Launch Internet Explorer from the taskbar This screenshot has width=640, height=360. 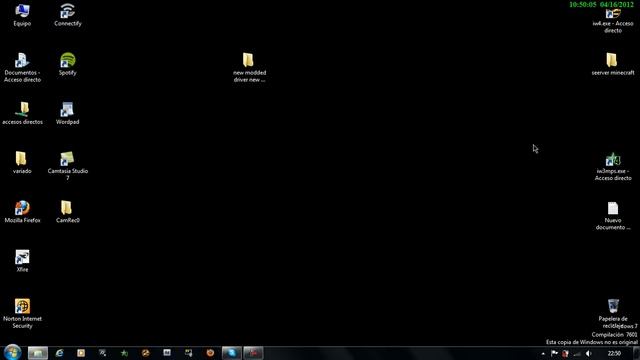click(x=60, y=353)
